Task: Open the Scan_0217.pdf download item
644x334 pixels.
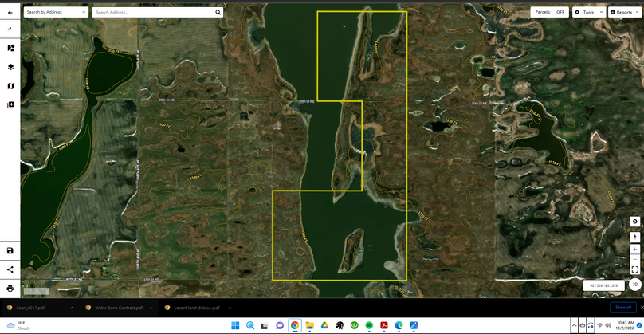Action: pos(30,307)
